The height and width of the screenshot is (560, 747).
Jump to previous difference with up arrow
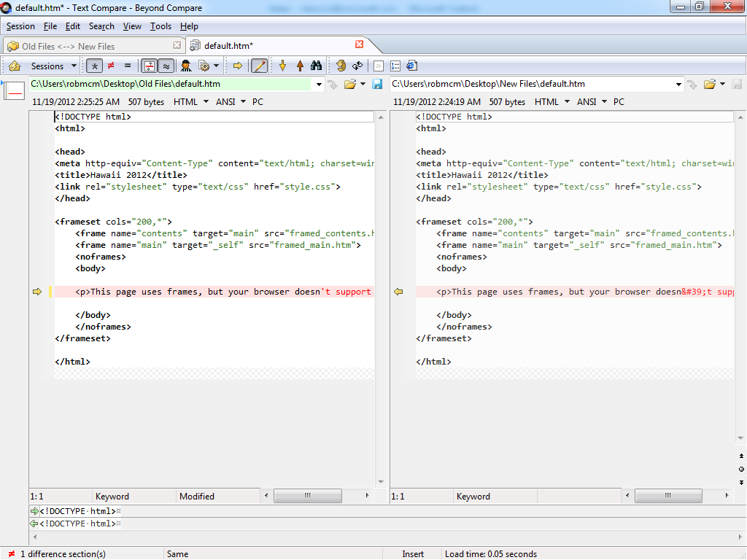click(x=299, y=66)
